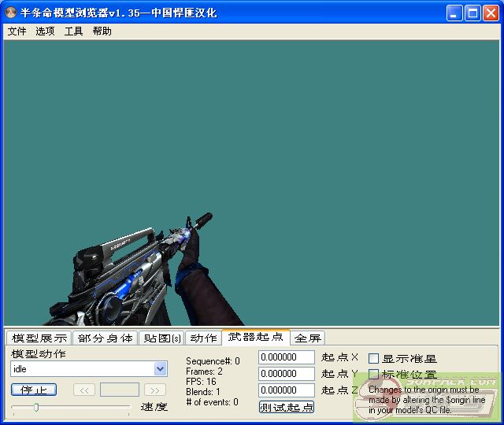Image resolution: width=504 pixels, height=425 pixels.
Task: Click the 起点 X value field
Action: (x=287, y=357)
